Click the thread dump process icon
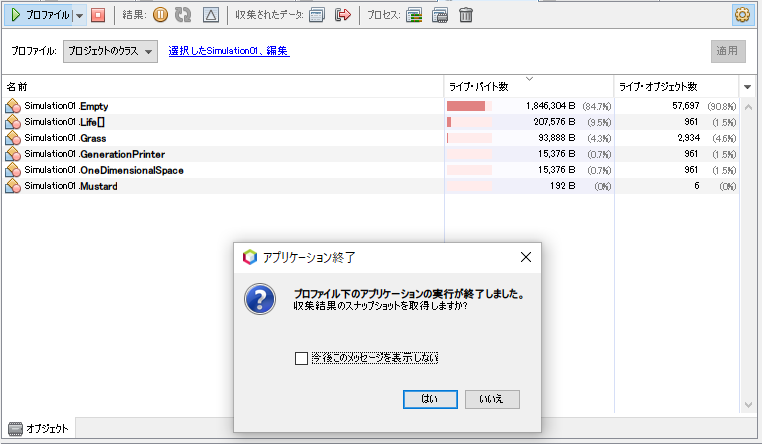The width and height of the screenshot is (762, 444). (x=414, y=15)
